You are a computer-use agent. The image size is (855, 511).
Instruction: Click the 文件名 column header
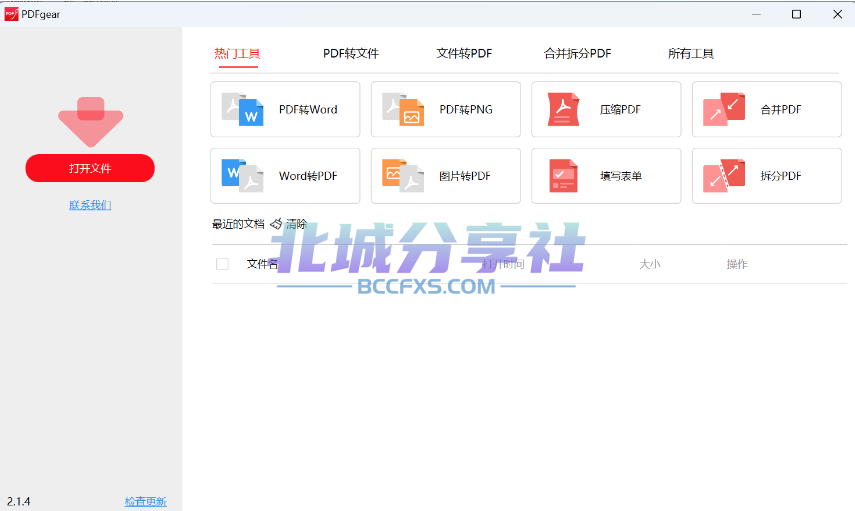[262, 264]
